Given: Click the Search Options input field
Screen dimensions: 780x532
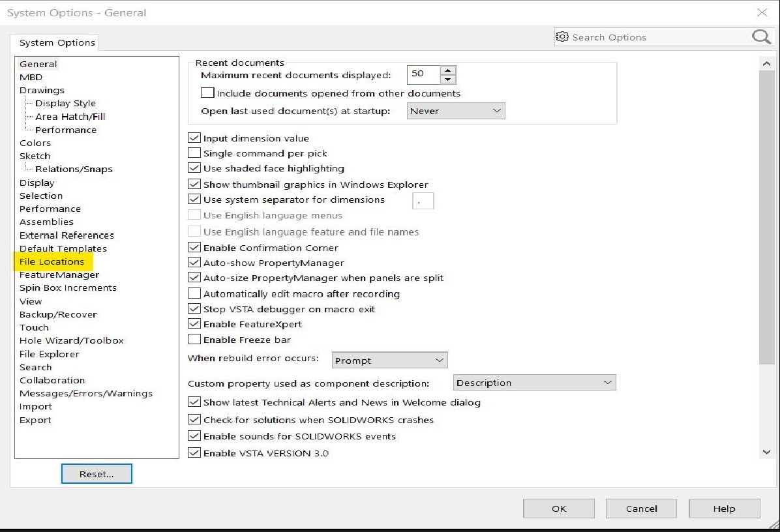Looking at the screenshot, I should click(x=659, y=37).
